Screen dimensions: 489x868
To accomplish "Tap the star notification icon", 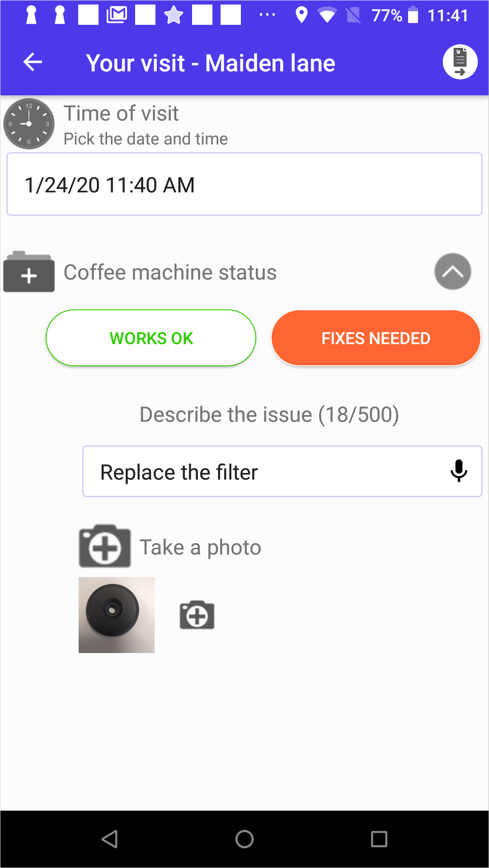I will (174, 15).
